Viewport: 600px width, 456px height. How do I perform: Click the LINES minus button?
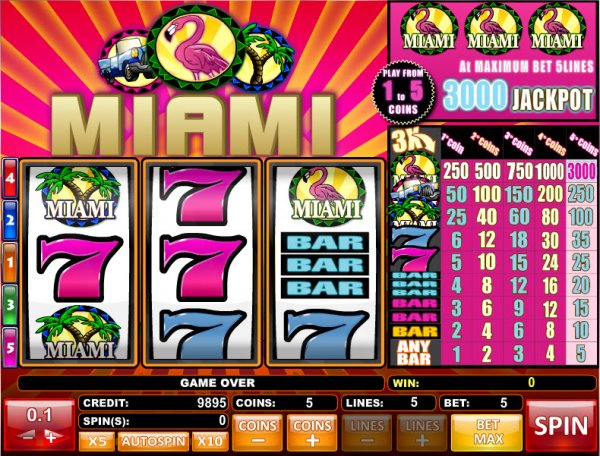(367, 432)
